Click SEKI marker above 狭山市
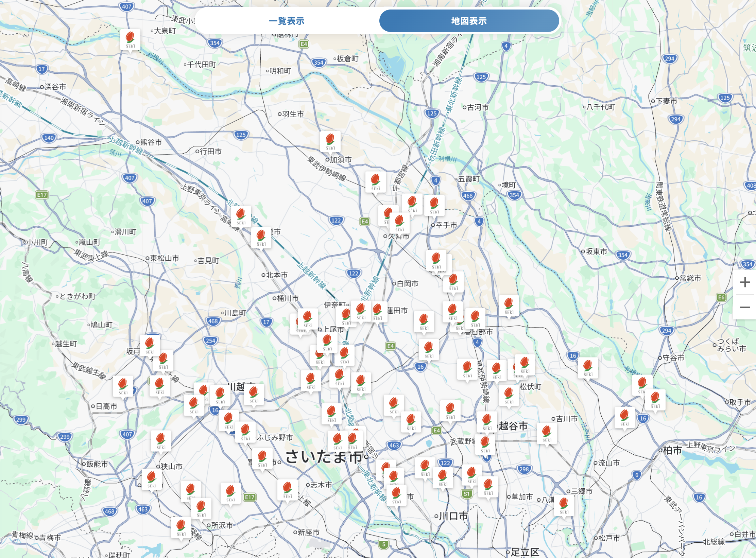 [161, 441]
